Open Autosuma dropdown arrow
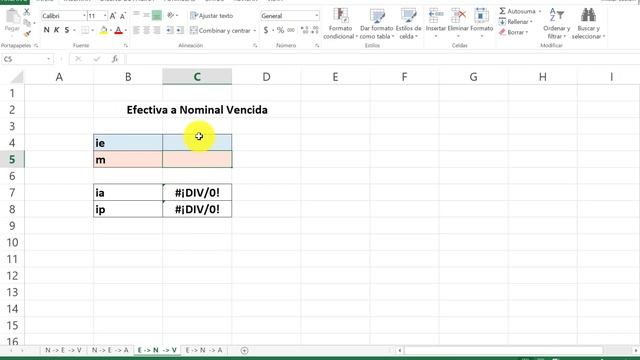Viewport: 640px width, 360px height. coord(540,11)
